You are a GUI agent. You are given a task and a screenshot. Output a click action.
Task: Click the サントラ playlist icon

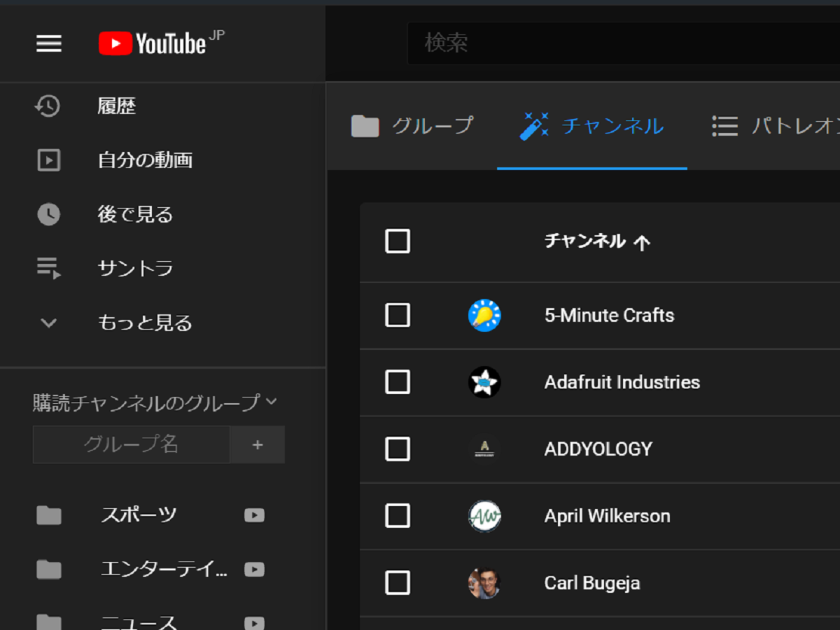point(48,268)
